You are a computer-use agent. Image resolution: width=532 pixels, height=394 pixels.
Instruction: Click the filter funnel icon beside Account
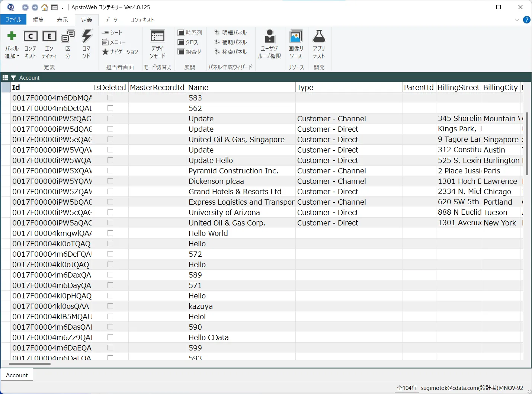[x=13, y=78]
